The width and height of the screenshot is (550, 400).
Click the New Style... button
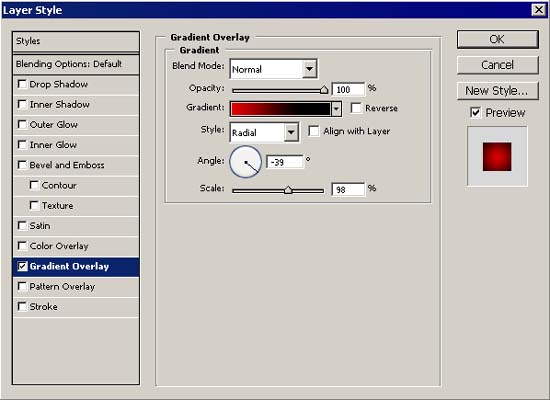(x=497, y=91)
